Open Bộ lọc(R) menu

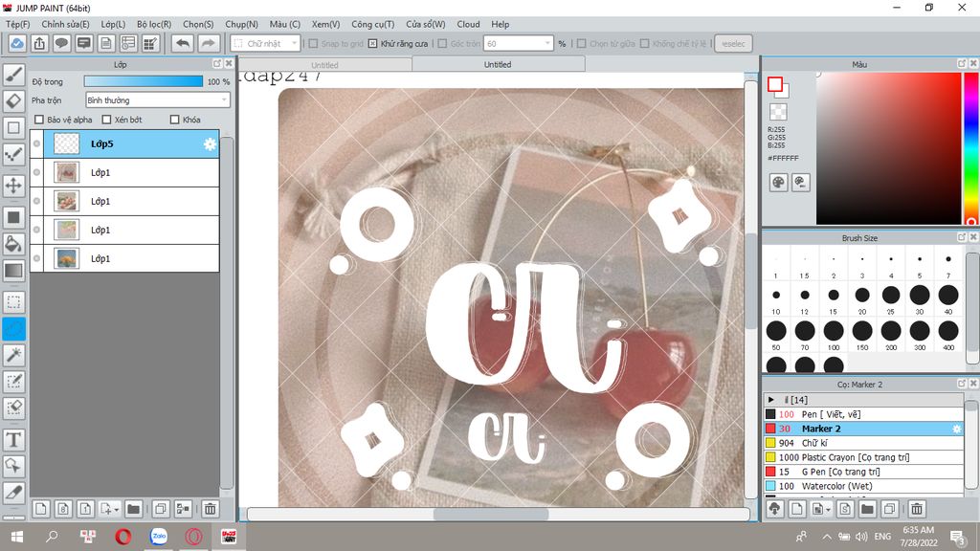coord(154,24)
